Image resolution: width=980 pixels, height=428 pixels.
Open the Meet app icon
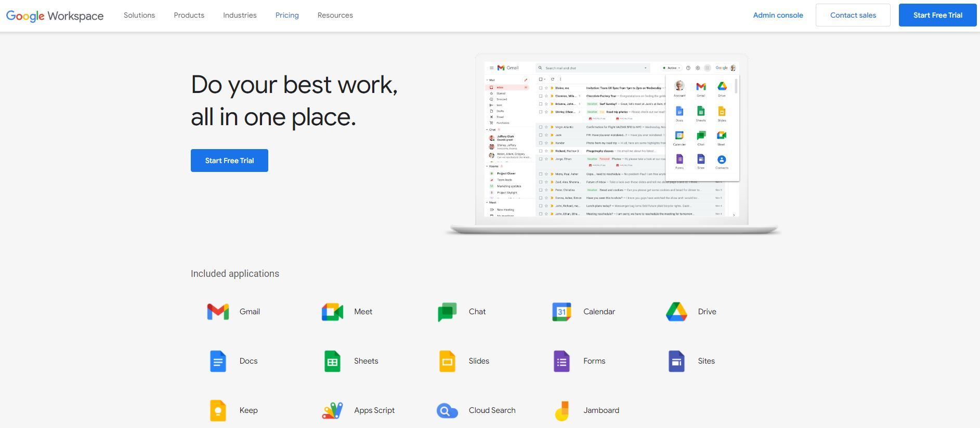(x=332, y=312)
